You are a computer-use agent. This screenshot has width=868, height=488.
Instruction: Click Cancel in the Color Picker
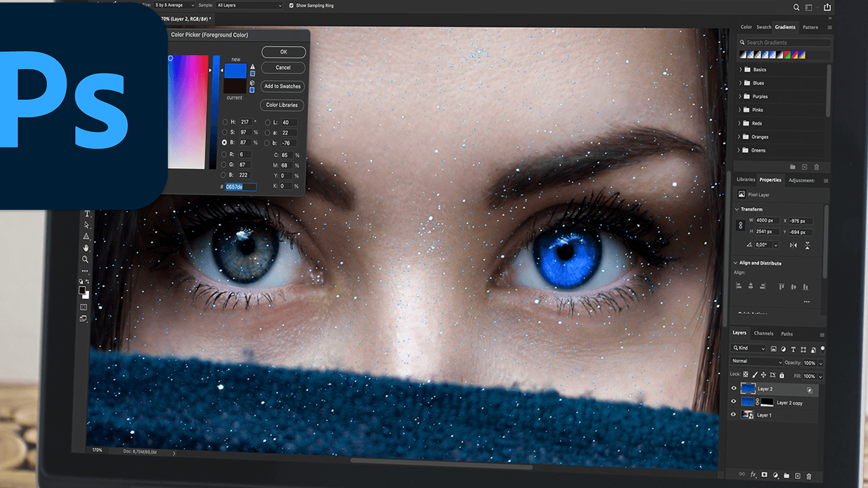(283, 68)
